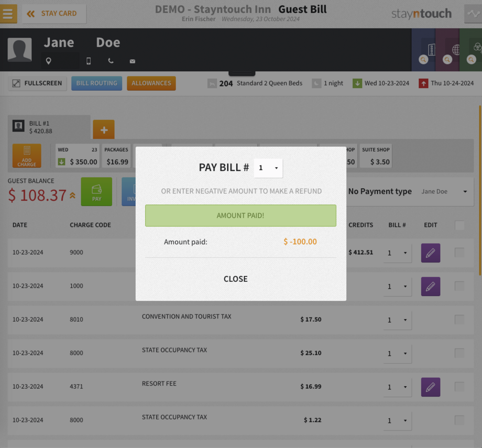Click the green Pay button

click(96, 192)
